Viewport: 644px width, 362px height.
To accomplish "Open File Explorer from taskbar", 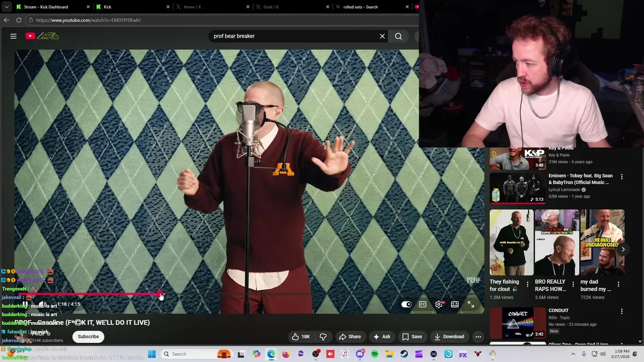I will pyautogui.click(x=389, y=354).
